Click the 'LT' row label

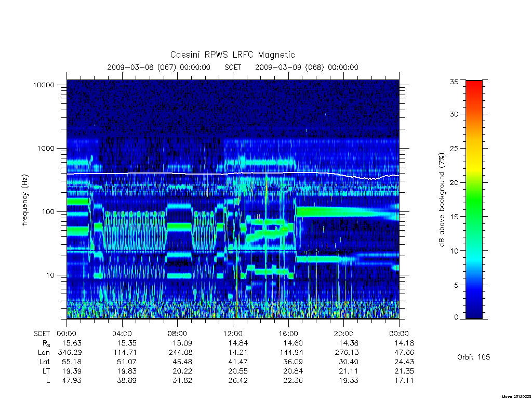[46, 371]
